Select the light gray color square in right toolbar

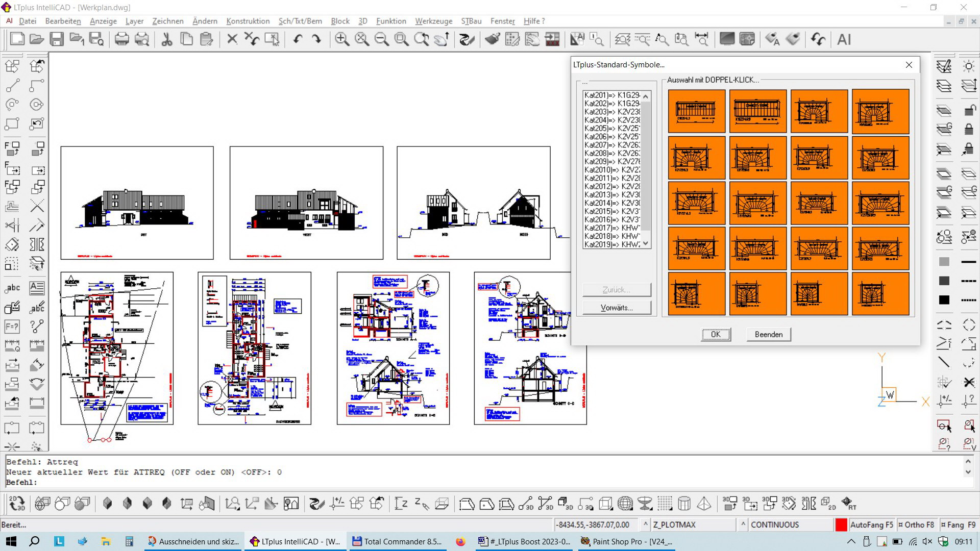944,262
